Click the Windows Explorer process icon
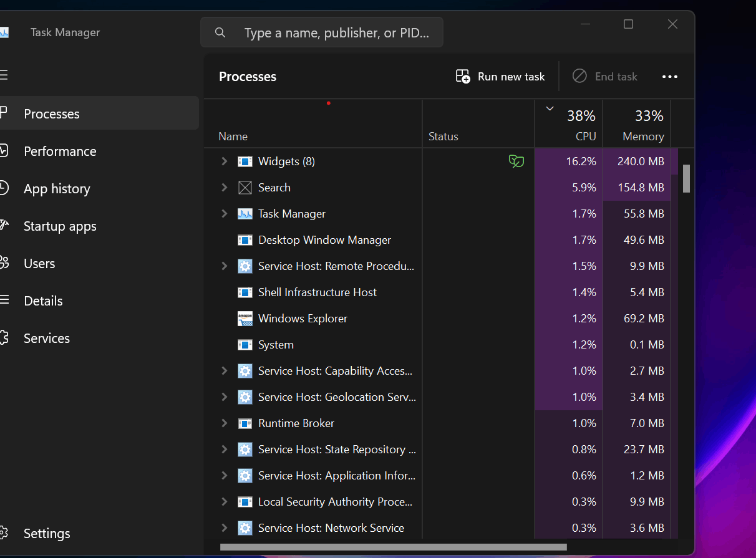The image size is (756, 558). pyautogui.click(x=245, y=319)
